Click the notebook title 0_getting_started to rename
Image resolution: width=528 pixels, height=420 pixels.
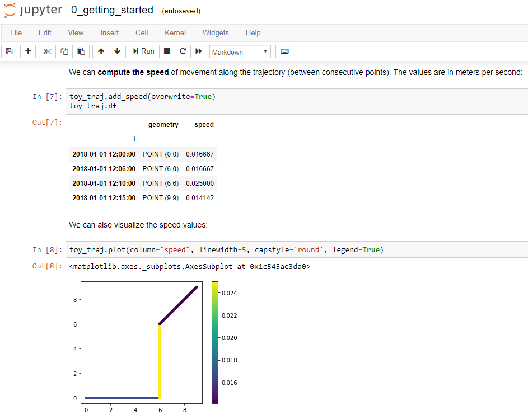(x=112, y=10)
